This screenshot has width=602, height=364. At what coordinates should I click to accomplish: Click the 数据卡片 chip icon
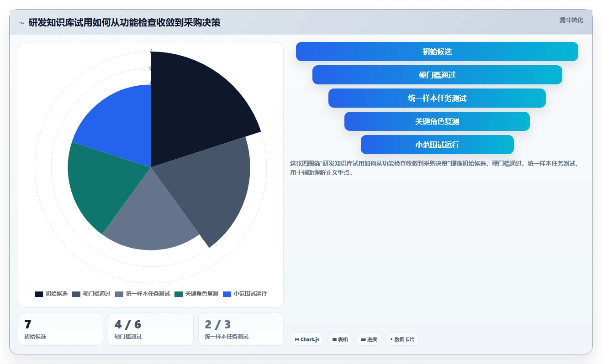[391, 339]
